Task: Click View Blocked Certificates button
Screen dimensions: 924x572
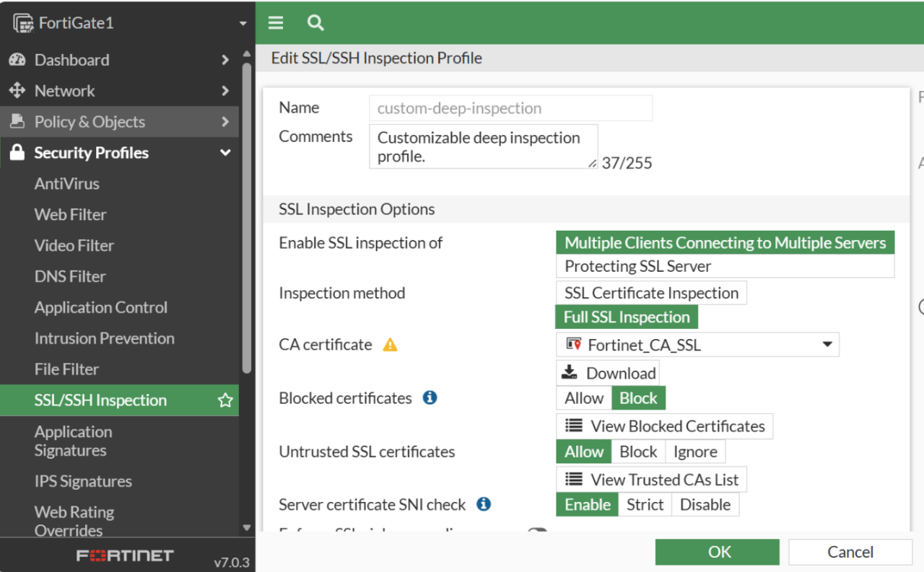Action: point(664,426)
